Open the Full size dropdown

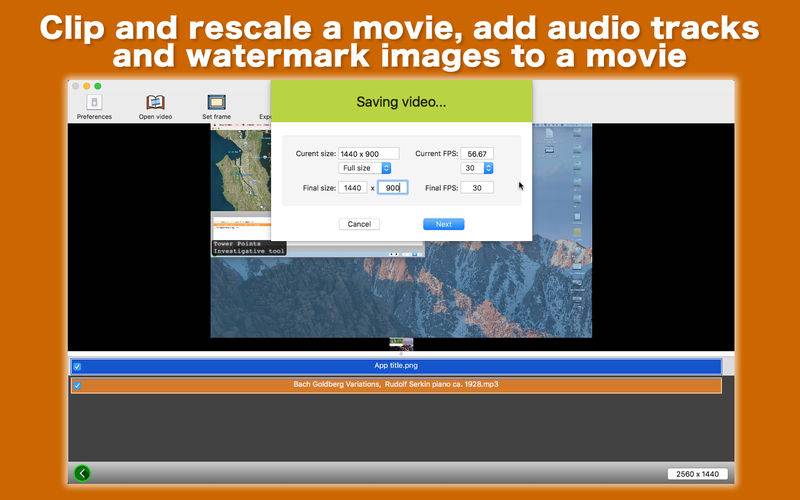pos(366,168)
